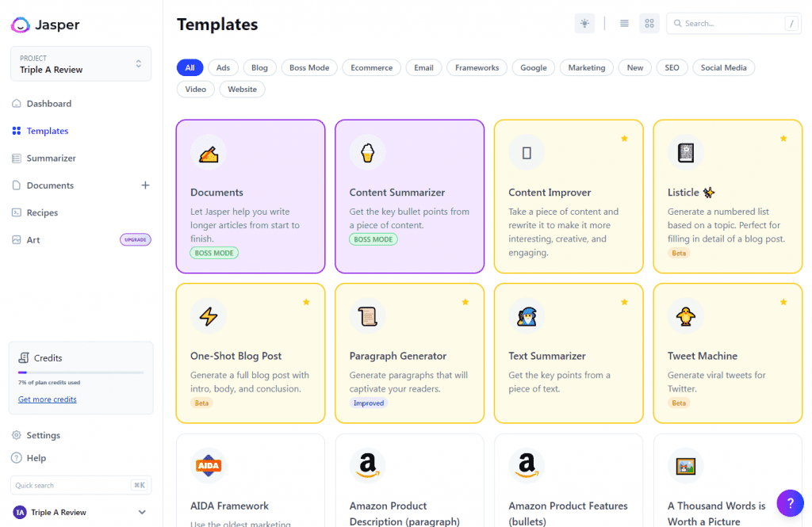Click the credits usage progress bar

(81, 372)
